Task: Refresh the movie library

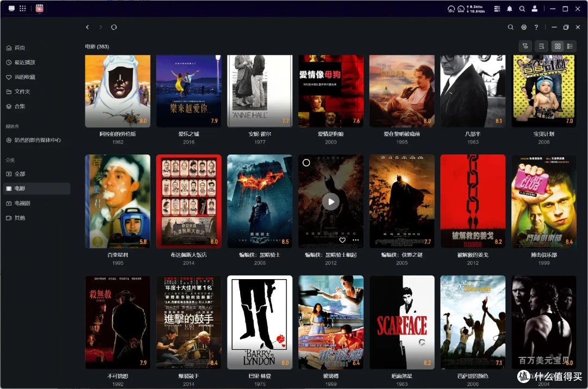Action: click(x=114, y=27)
